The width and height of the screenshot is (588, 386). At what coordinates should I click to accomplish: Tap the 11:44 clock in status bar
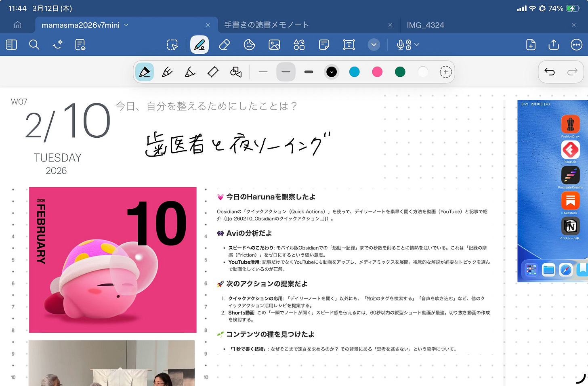(17, 8)
